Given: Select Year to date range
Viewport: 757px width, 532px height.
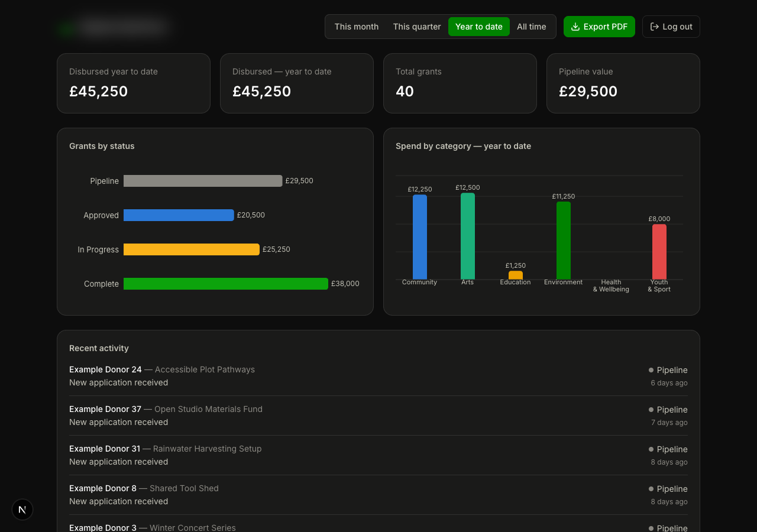Looking at the screenshot, I should click(x=479, y=27).
